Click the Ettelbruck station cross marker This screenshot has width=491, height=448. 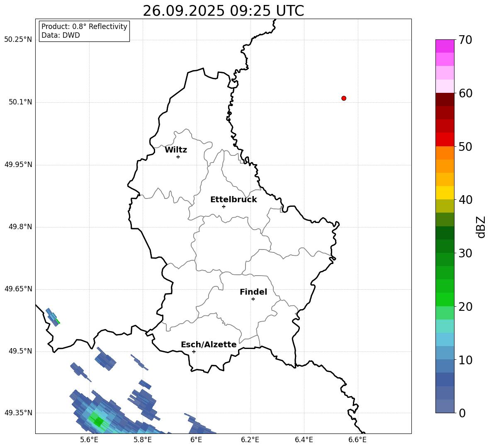[x=224, y=206]
